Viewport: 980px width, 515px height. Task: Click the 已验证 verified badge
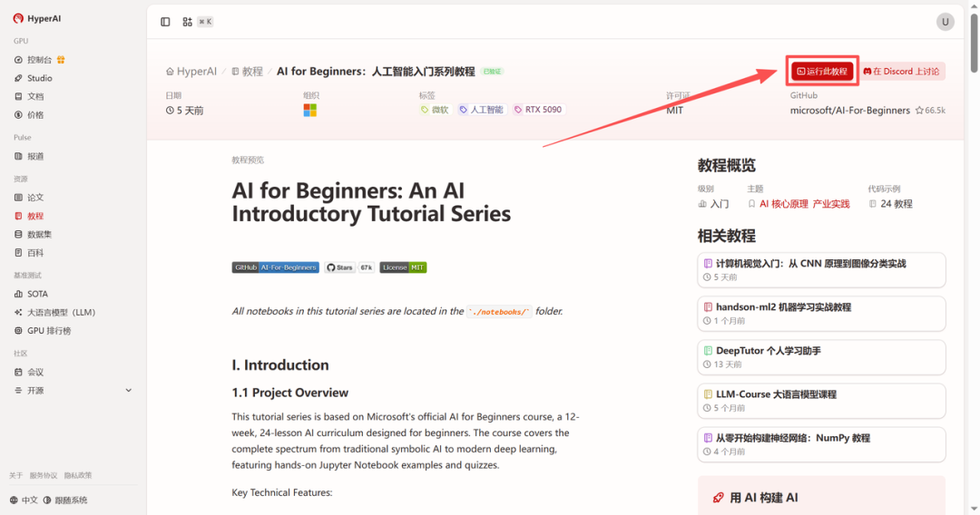point(492,72)
